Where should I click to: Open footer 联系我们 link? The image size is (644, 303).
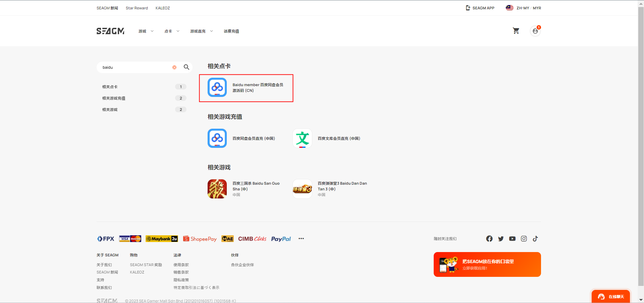click(x=104, y=288)
